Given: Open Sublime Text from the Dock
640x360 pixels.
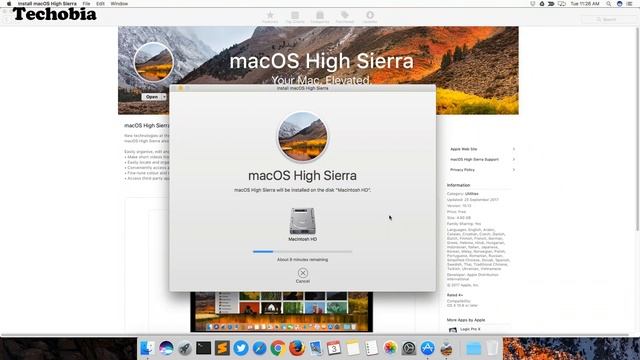Looking at the screenshot, I should 222,348.
